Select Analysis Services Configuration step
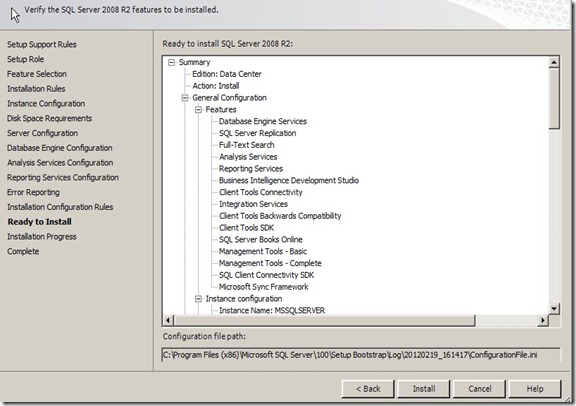Screen dimensions: 576x406 click(60, 162)
